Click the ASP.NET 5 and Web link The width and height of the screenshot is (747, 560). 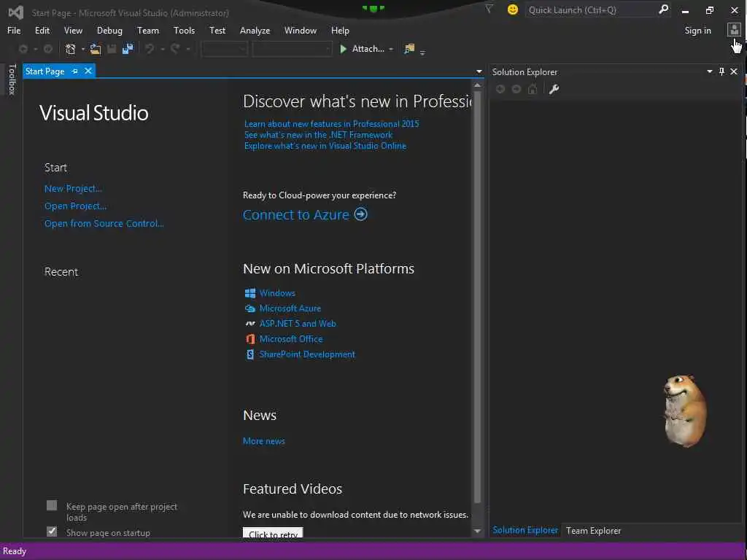298,323
